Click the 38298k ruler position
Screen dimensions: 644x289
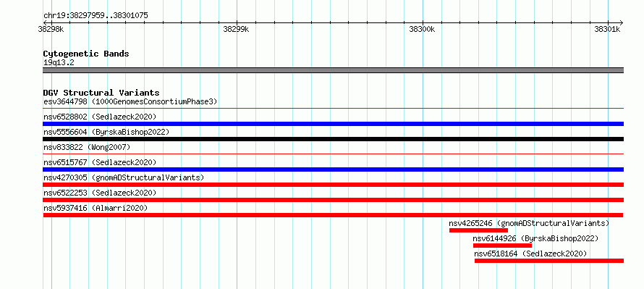51,29
